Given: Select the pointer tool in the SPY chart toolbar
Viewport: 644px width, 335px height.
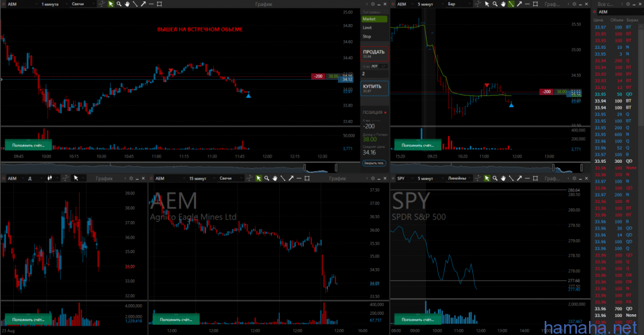Looking at the screenshot, I should (487, 178).
